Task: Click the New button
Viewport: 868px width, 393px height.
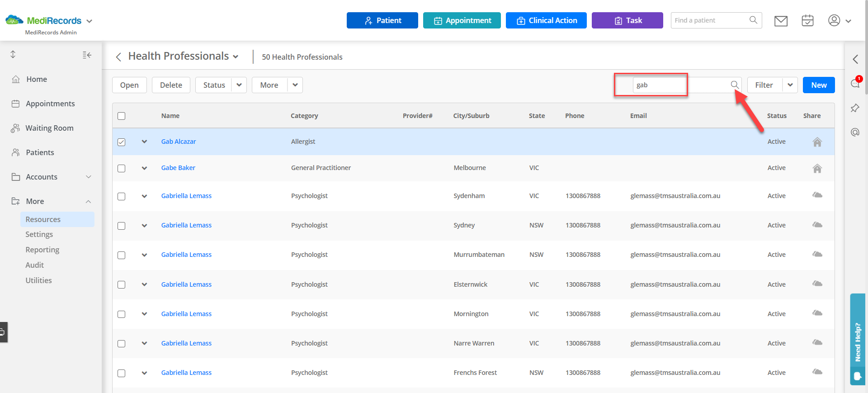Action: pyautogui.click(x=819, y=85)
